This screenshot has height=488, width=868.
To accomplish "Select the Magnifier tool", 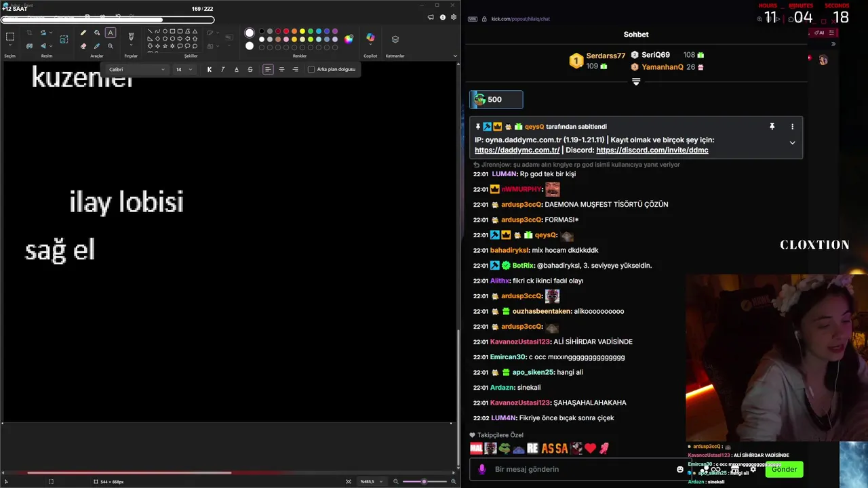I will (111, 46).
